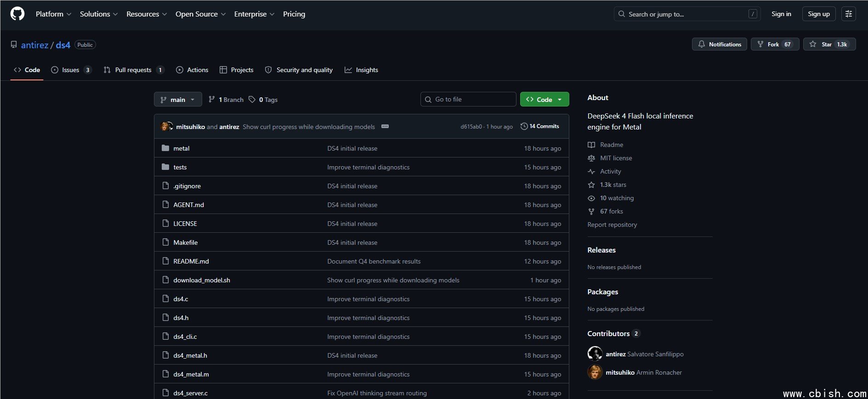This screenshot has height=399, width=868.
Task: Click the pulse icon beside Activity
Action: click(591, 171)
